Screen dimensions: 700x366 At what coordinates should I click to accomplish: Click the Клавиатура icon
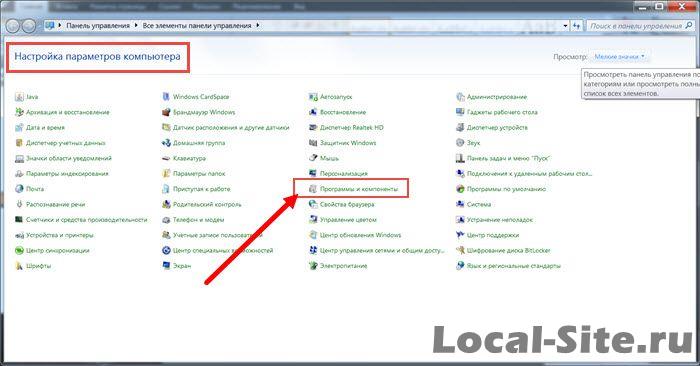[x=166, y=158]
